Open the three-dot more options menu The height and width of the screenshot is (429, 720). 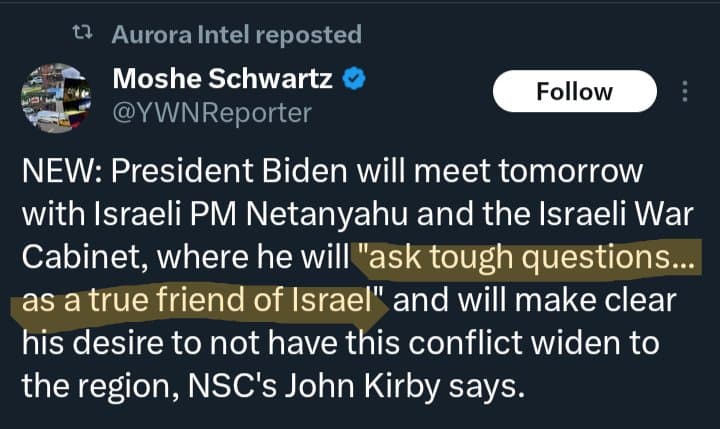coord(685,92)
